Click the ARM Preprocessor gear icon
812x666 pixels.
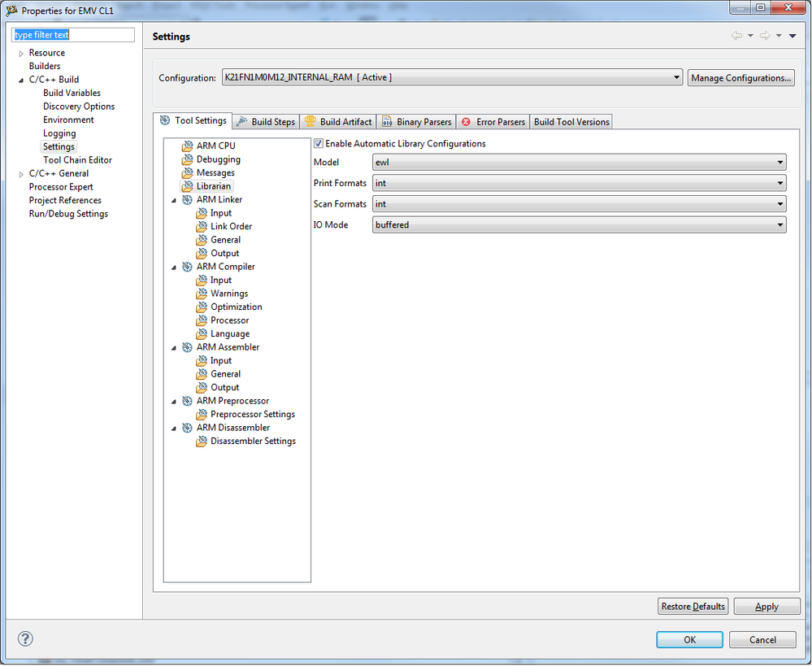pos(188,401)
